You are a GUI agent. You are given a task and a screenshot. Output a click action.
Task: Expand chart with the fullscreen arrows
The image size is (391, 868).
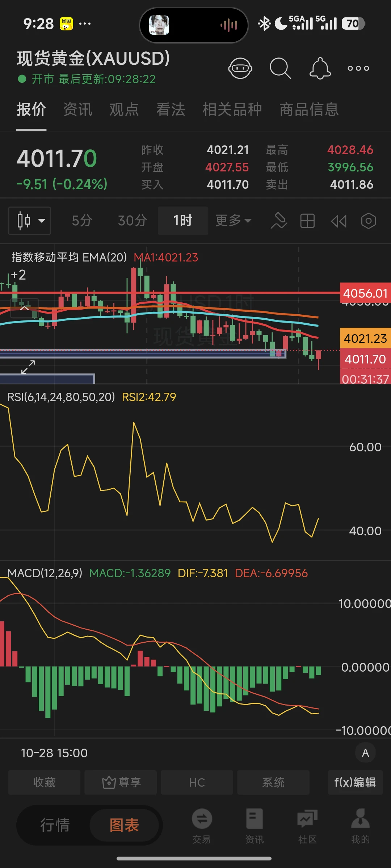point(28,367)
